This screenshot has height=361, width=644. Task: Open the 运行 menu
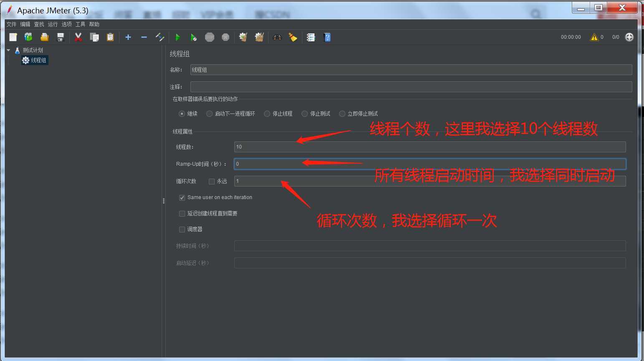click(53, 24)
